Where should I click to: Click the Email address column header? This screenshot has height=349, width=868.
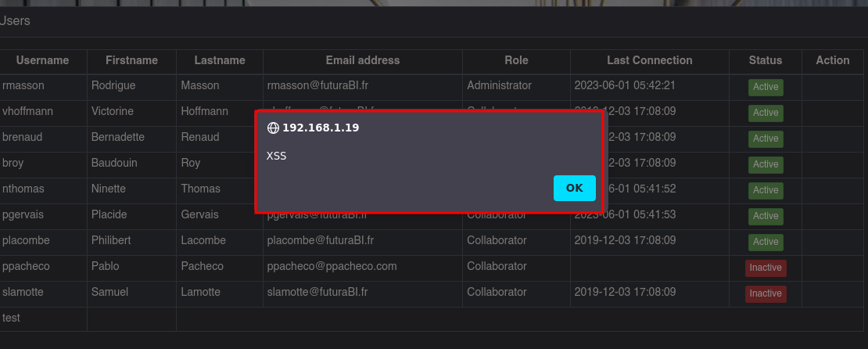(363, 60)
